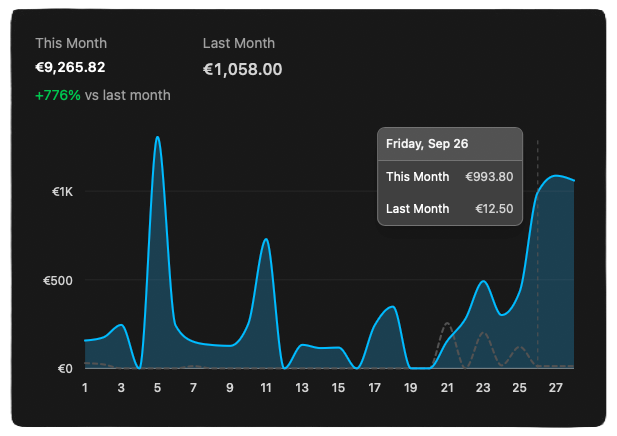
Task: Select the Last Month heading label
Action: 238,43
